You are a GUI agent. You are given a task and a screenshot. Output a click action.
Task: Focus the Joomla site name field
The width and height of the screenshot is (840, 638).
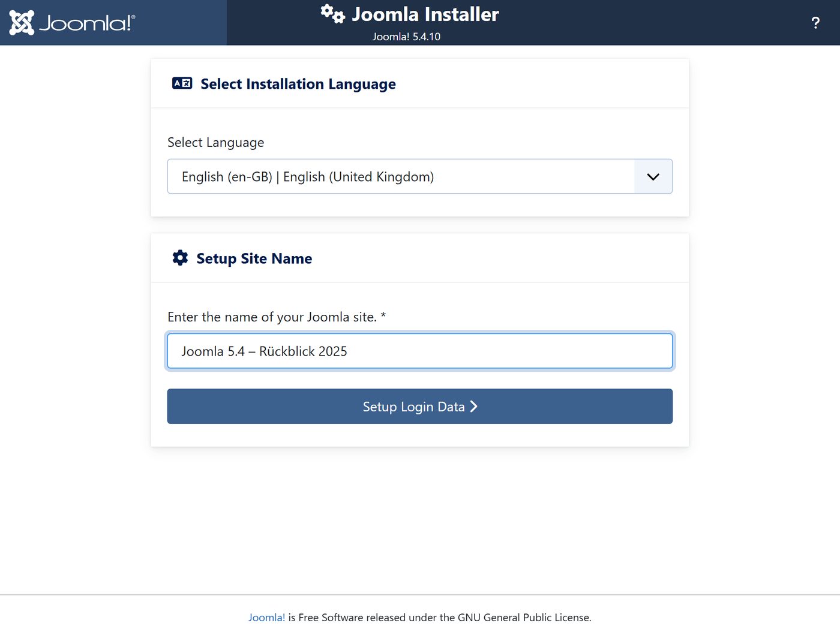tap(420, 351)
